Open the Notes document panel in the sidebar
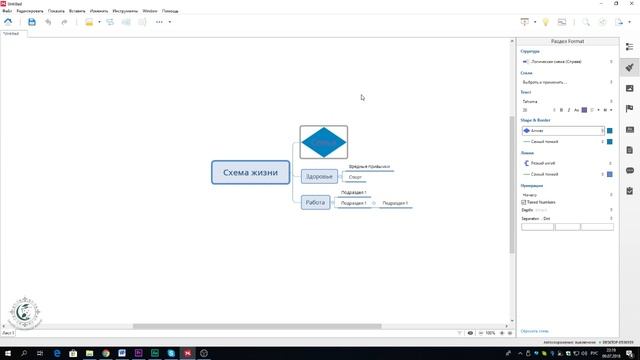 pyautogui.click(x=630, y=150)
